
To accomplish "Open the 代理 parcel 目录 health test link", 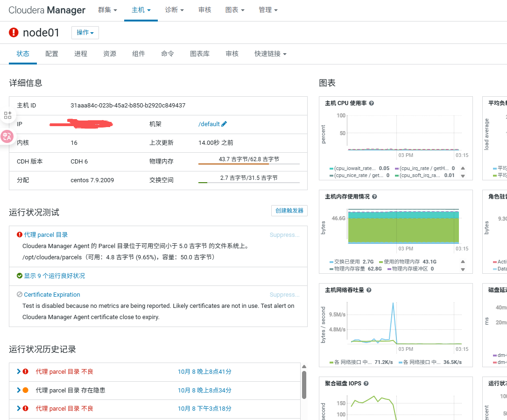I will 46,235.
